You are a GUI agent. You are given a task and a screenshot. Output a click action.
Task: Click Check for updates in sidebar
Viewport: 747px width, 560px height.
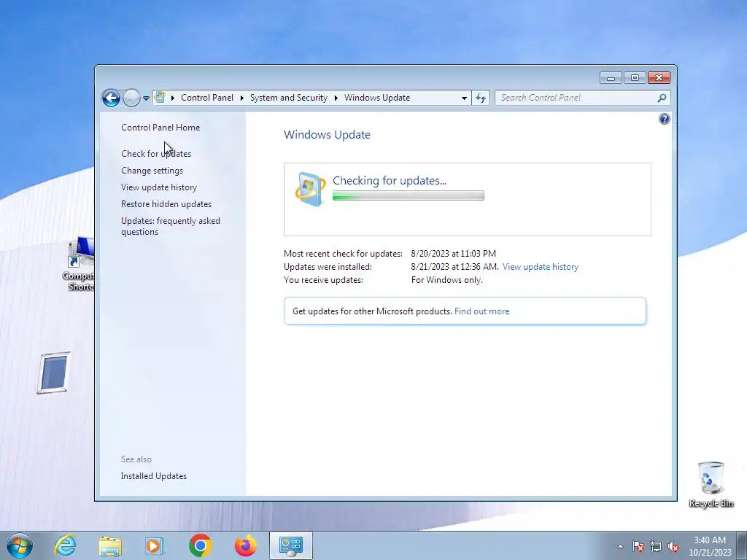click(156, 153)
